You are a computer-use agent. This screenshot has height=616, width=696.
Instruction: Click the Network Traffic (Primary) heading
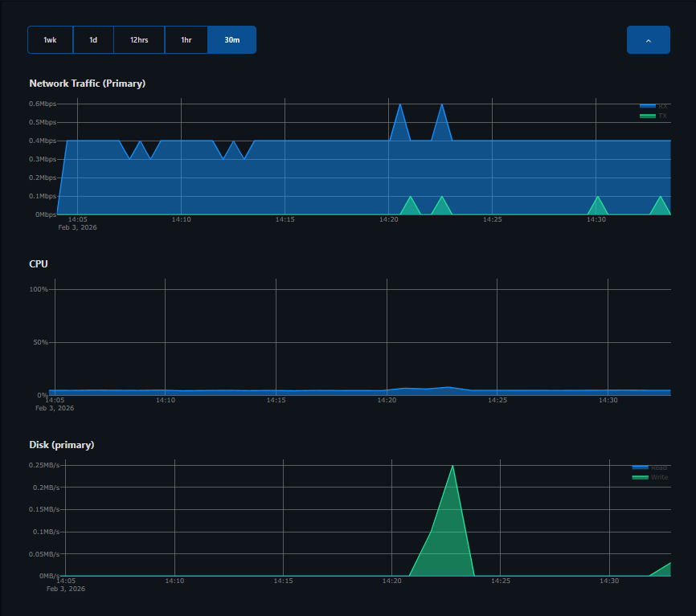pos(88,84)
